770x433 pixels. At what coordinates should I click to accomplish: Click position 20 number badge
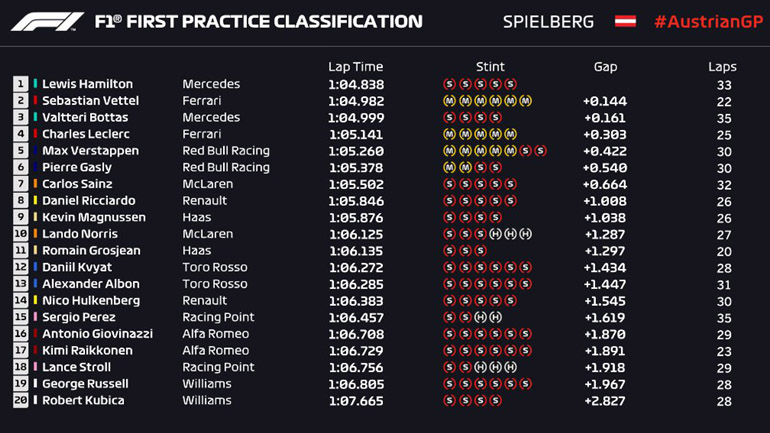click(x=20, y=400)
